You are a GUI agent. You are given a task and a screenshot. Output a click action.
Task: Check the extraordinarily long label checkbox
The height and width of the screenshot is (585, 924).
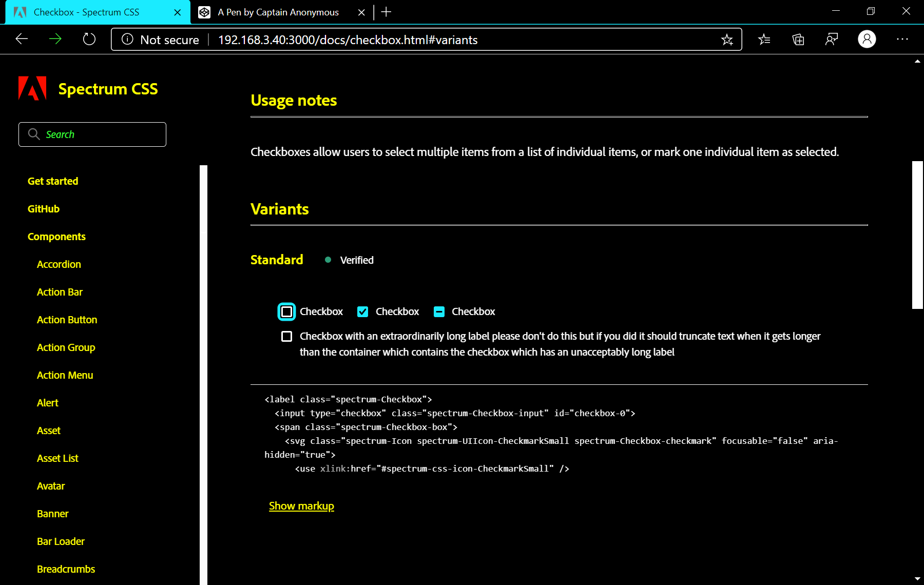coord(287,336)
